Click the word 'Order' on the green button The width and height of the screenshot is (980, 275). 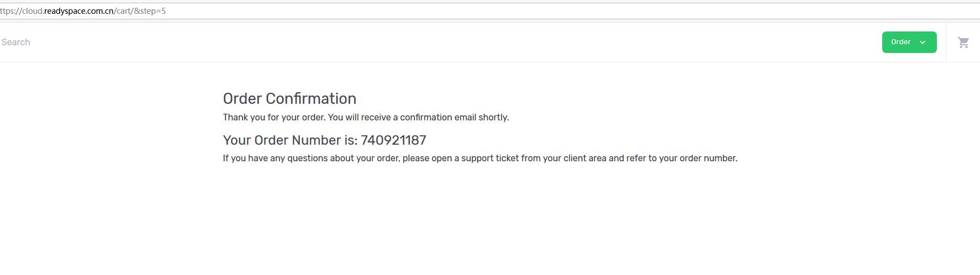point(900,43)
